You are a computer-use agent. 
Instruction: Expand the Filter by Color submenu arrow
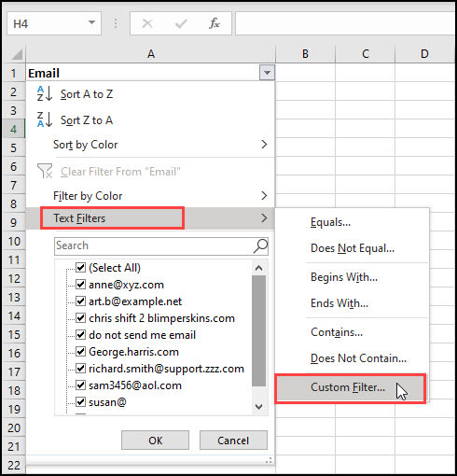[x=264, y=196]
